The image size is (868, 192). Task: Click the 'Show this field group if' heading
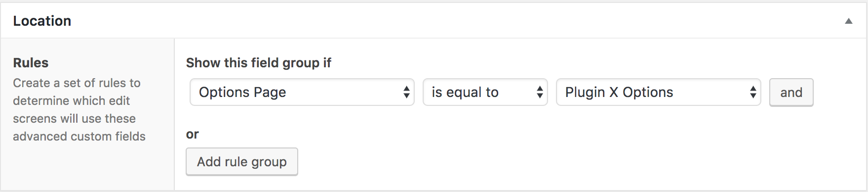(258, 63)
